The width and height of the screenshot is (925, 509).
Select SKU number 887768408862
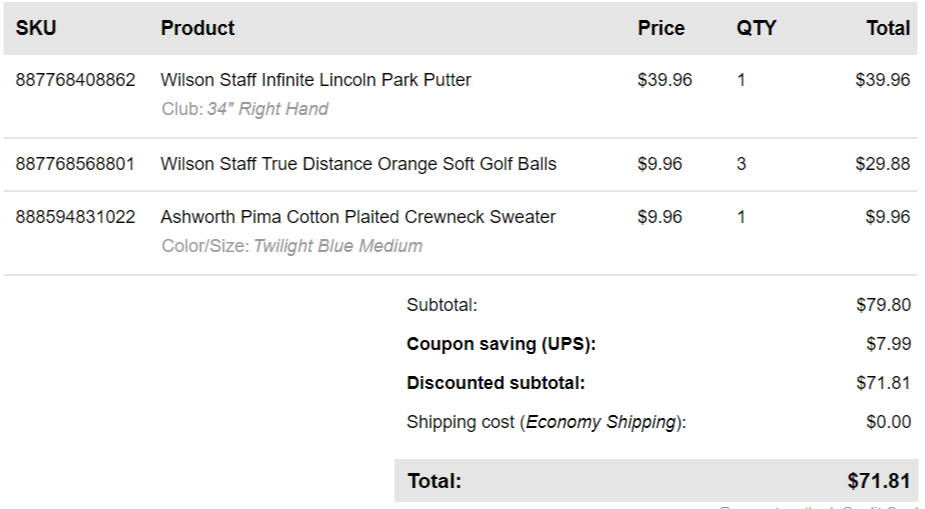click(75, 80)
